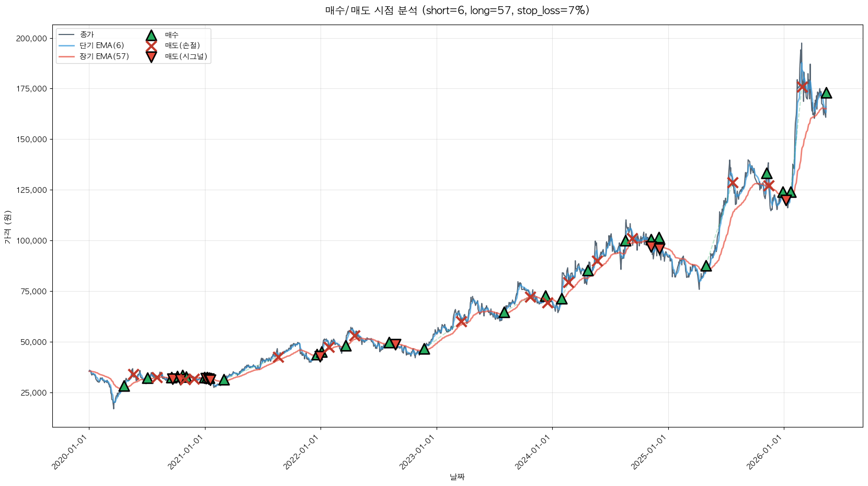The height and width of the screenshot is (486, 868).
Task: Click the 125,000 y-axis tick label
Action: (31, 190)
